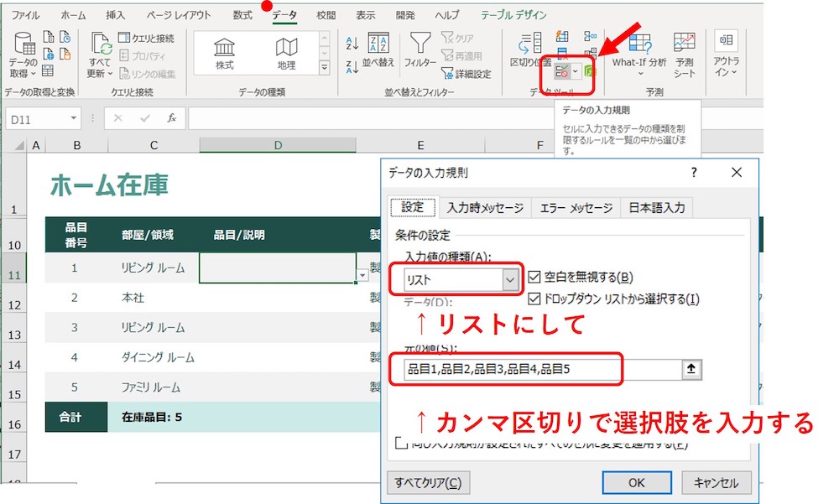Expand the データの種類 gallery more button
Screen dimensions: 839x504
tap(324, 67)
